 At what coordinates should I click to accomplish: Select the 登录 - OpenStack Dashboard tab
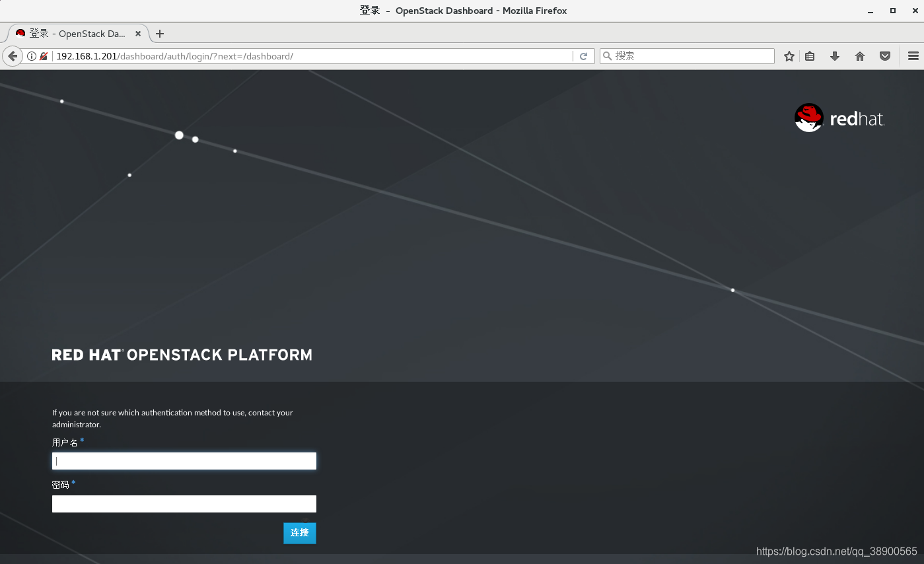coord(79,34)
